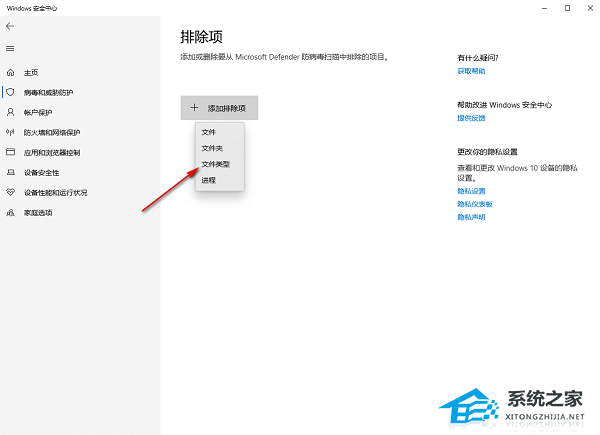The width and height of the screenshot is (600, 435).
Task: Open 家庭选项 in the sidebar
Action: (38, 213)
